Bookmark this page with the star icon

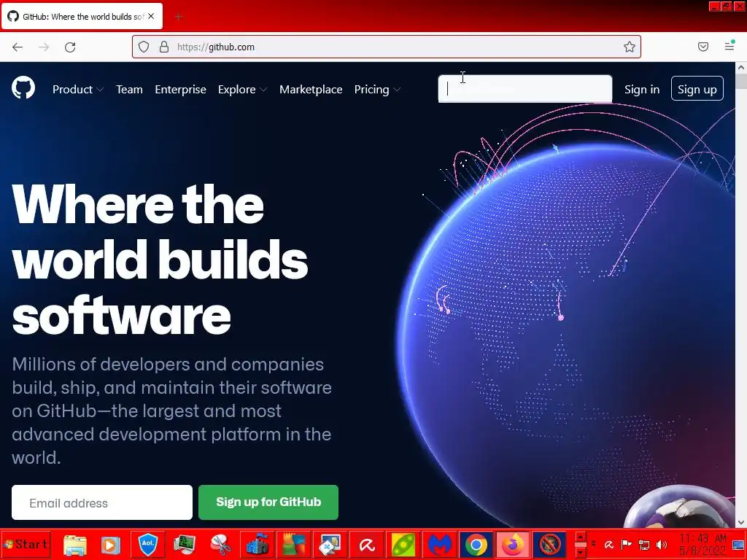tap(630, 47)
